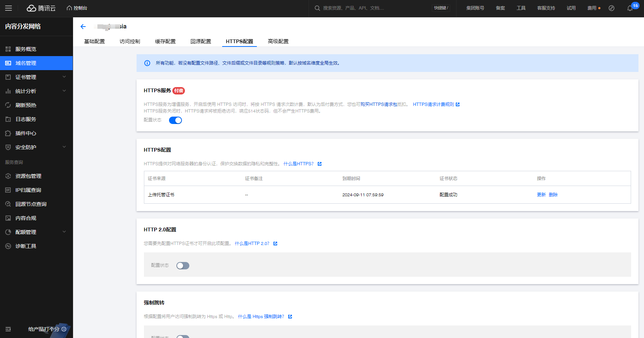This screenshot has height=338, width=644.
Task: Click the Domain Management (域名管理) sidebar icon
Action: (8, 63)
